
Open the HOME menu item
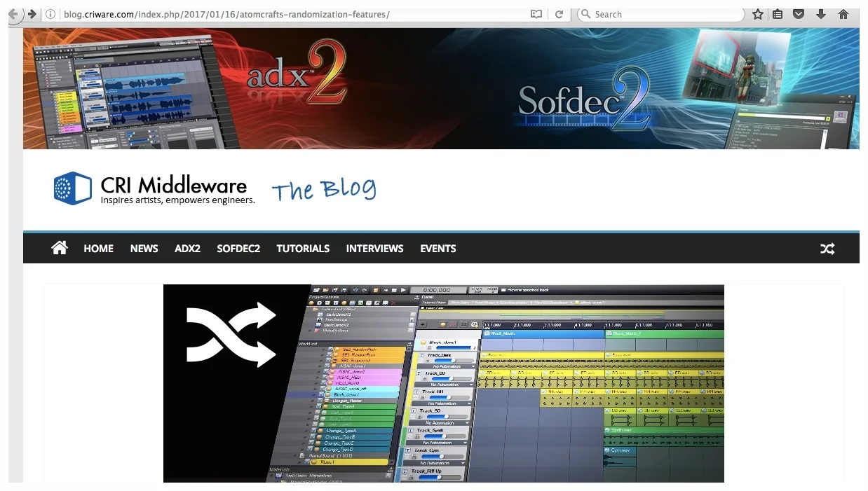[x=98, y=249]
